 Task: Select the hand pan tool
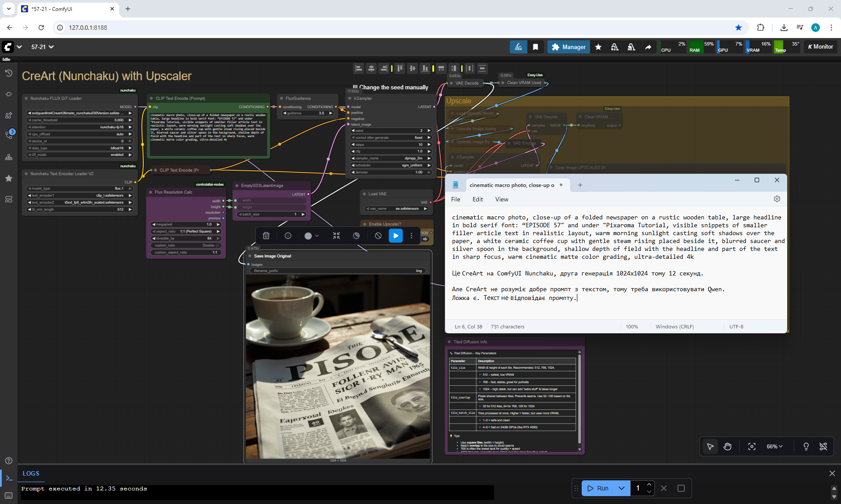click(x=728, y=446)
